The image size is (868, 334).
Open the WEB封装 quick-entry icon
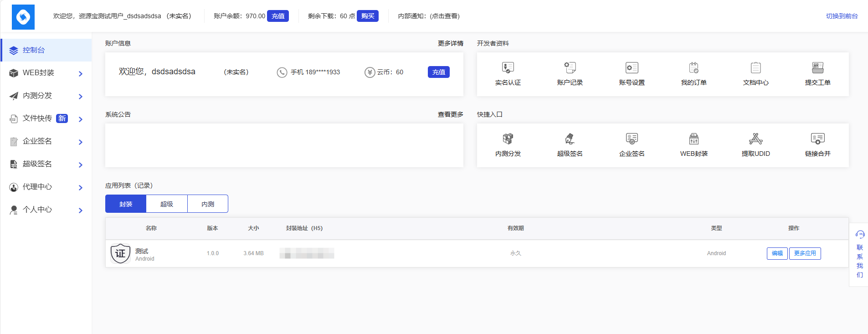[x=694, y=139]
